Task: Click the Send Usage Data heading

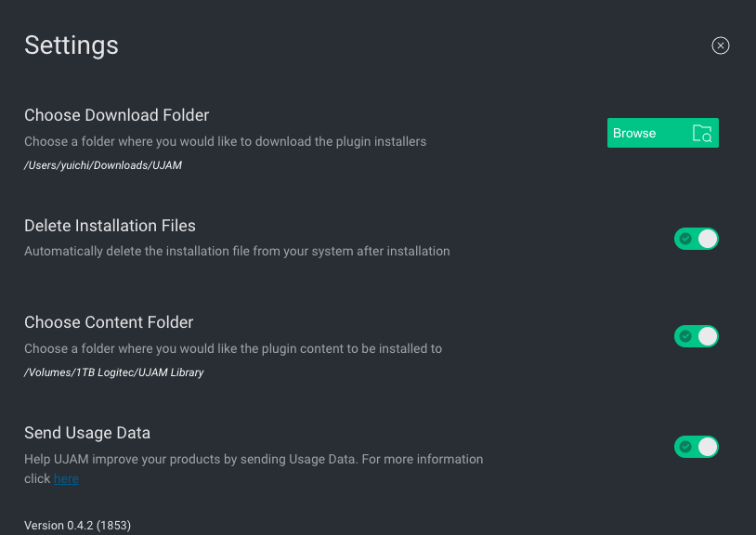Action: [87, 433]
